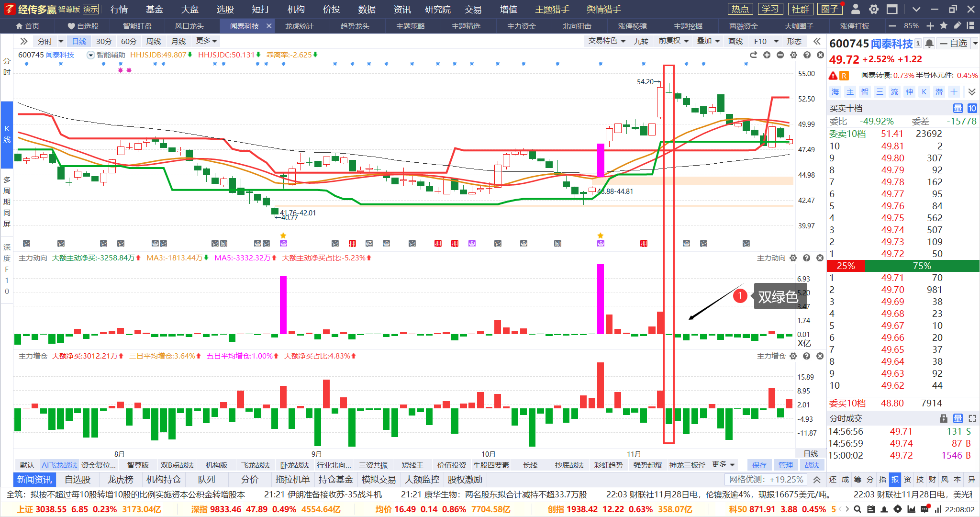Close the 闻泰科技 tab
980x517 pixels.
[x=269, y=26]
